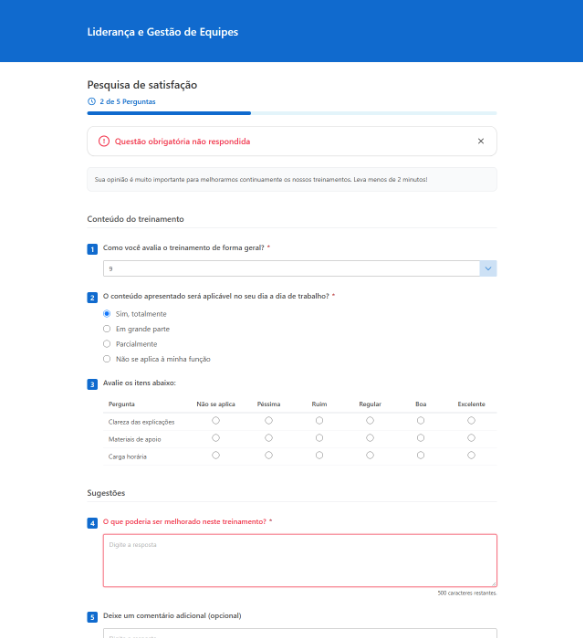583x638 pixels.
Task: Click the 'Conteúdo do treinamento' section heading
Action: (135, 219)
